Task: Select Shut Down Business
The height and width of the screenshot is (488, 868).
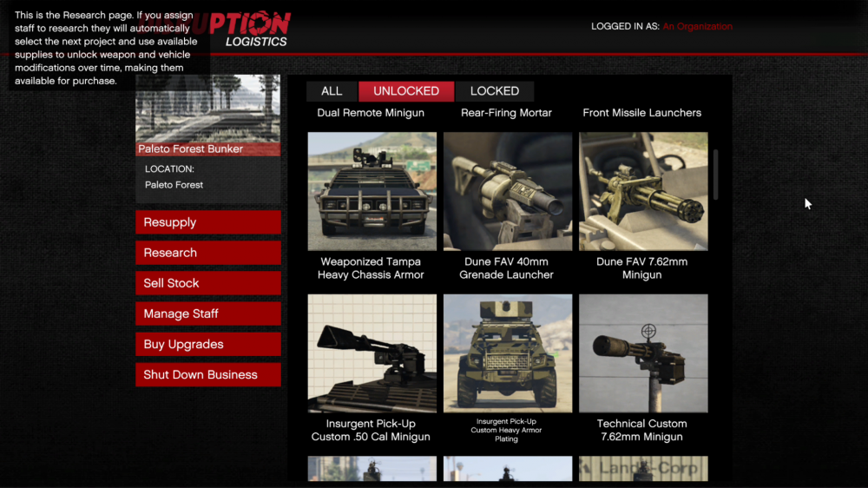Action: click(208, 374)
